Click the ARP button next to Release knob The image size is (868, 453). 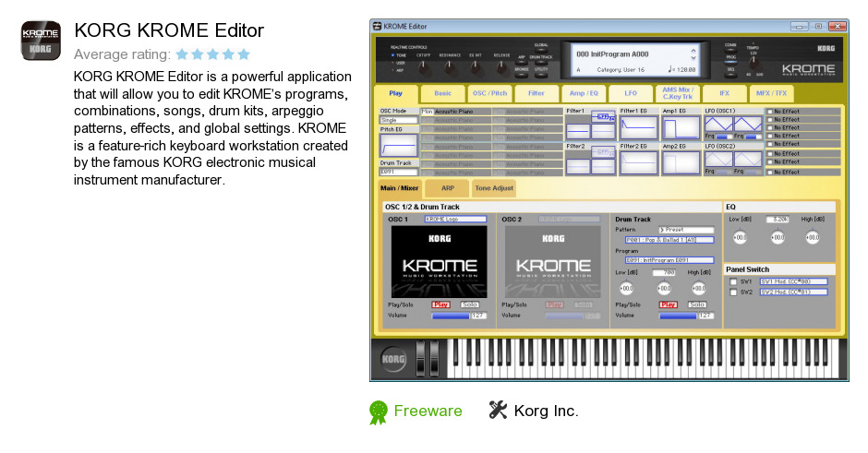click(x=522, y=63)
